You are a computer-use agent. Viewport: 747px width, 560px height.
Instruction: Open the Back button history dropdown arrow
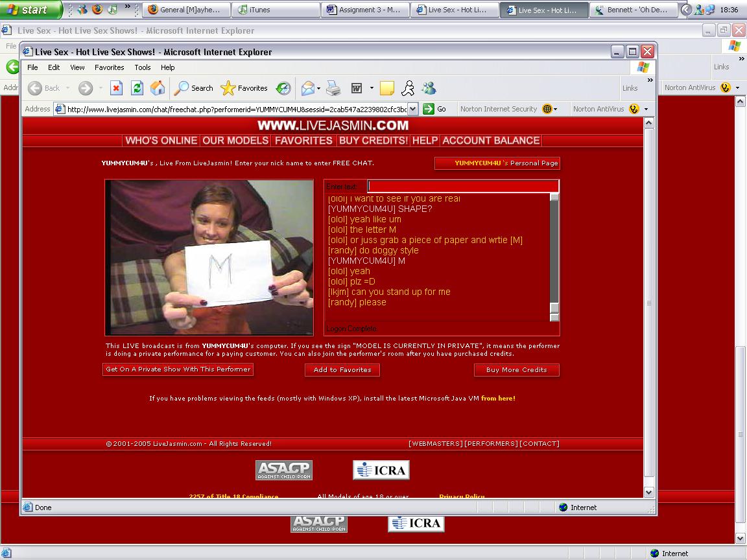coord(67,88)
